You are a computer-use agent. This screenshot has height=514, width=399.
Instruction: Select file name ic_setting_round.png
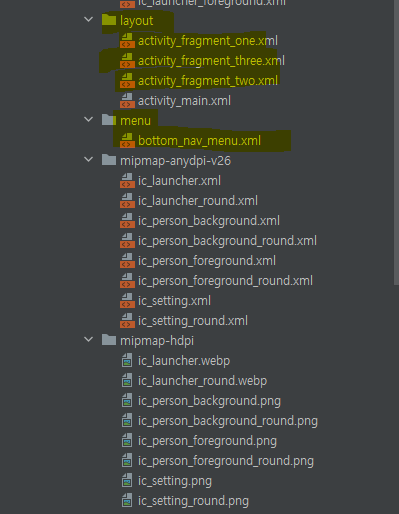click(x=193, y=501)
